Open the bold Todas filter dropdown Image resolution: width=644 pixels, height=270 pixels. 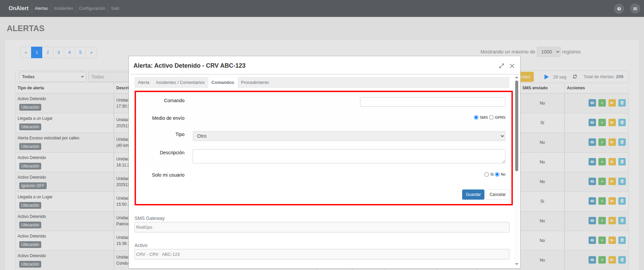(x=52, y=77)
